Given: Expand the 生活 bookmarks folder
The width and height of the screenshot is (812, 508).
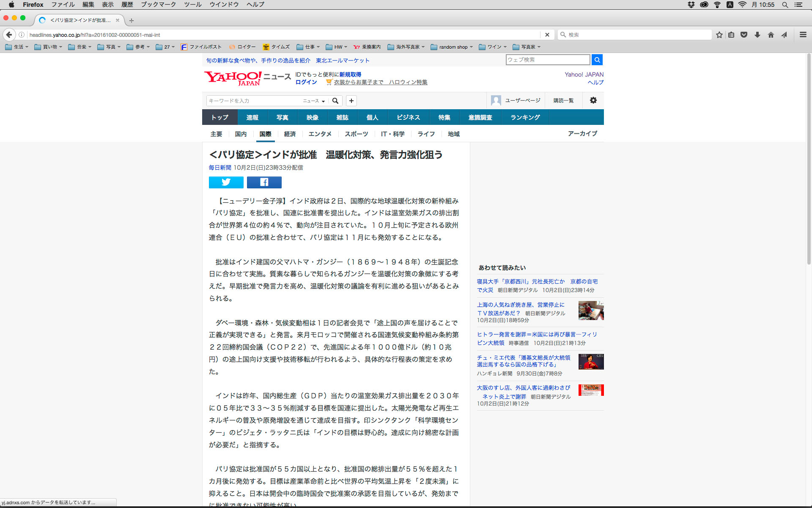Looking at the screenshot, I should click(x=17, y=47).
